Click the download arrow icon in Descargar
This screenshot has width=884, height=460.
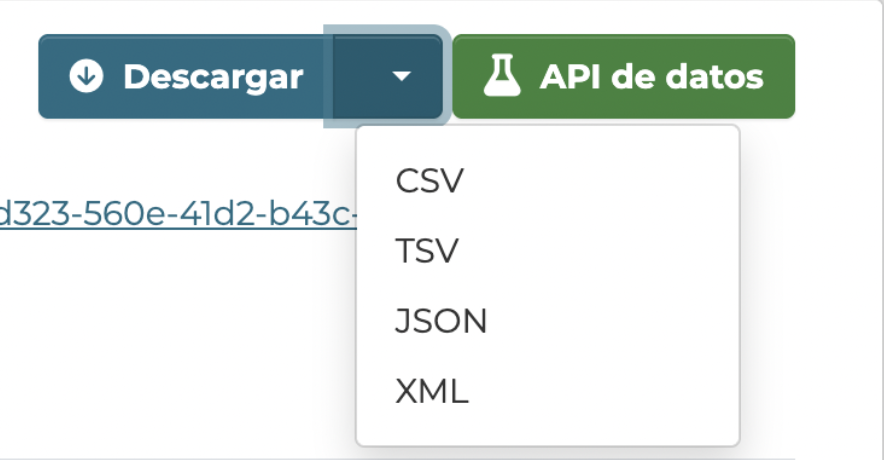tap(87, 77)
